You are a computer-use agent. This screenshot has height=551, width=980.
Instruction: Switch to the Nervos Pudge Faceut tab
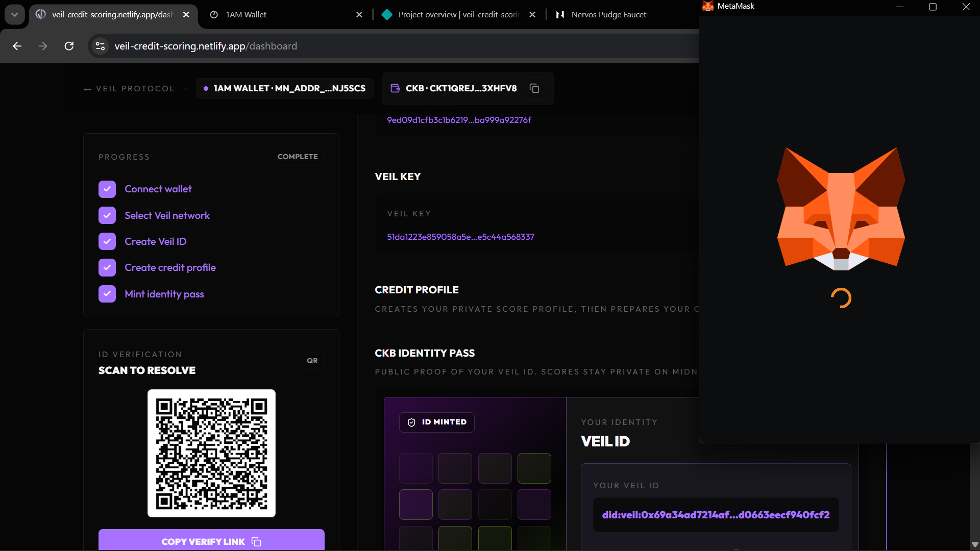608,14
